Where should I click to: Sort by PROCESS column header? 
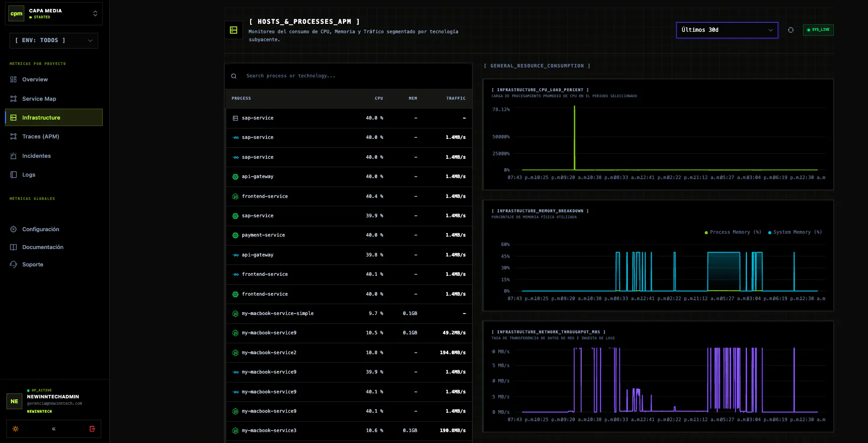[x=241, y=98]
